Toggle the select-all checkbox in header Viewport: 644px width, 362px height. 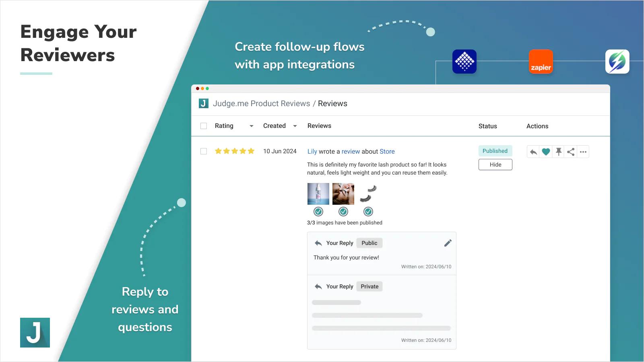click(x=204, y=126)
